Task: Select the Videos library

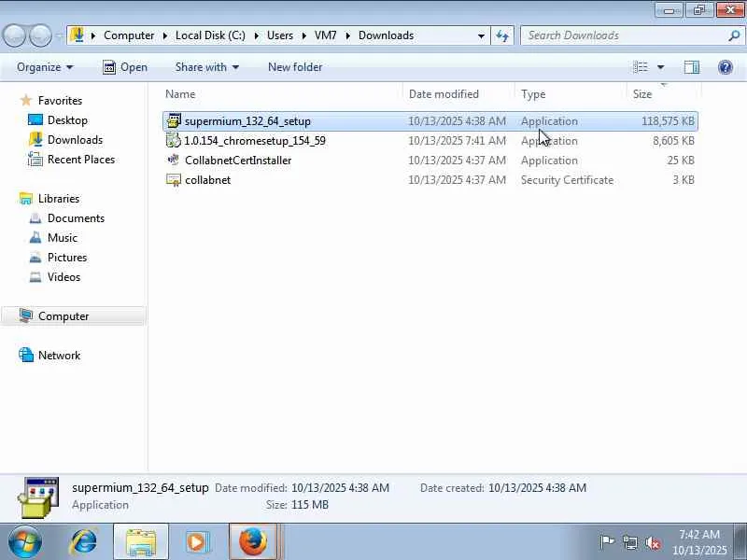Action: pyautogui.click(x=63, y=276)
